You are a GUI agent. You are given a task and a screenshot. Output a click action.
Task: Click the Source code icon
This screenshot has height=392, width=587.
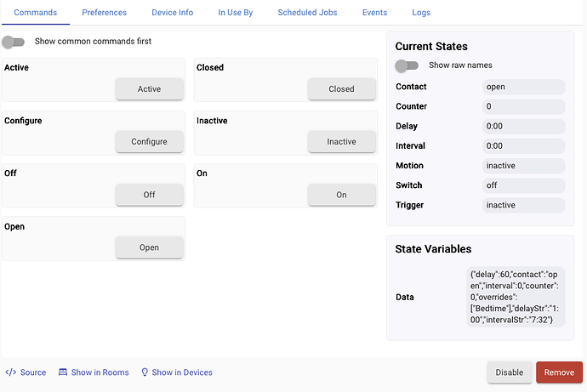point(11,372)
